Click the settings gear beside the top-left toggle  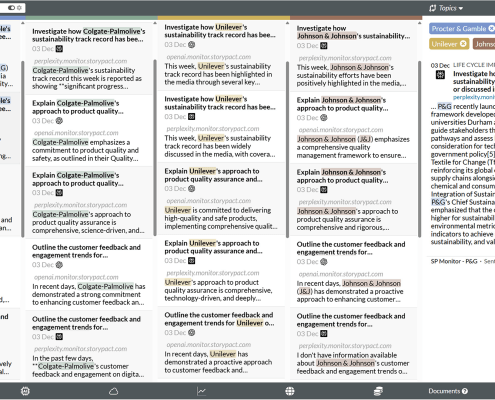point(19,7)
